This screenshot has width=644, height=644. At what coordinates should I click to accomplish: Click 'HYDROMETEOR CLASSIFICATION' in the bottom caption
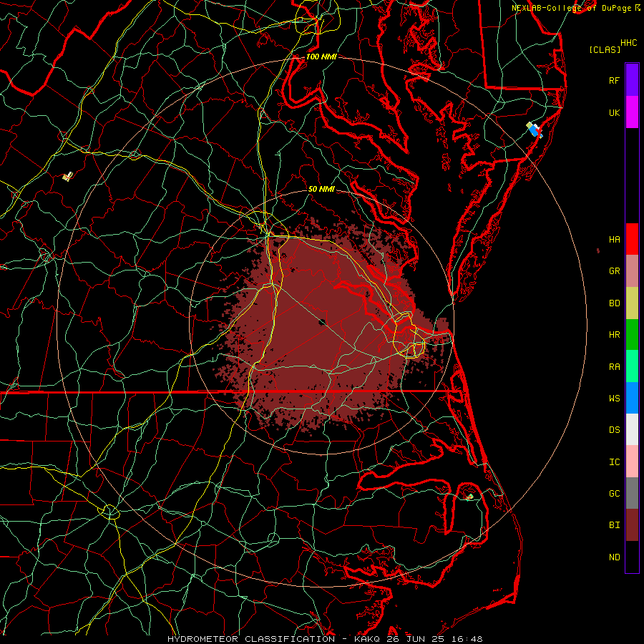(x=251, y=639)
